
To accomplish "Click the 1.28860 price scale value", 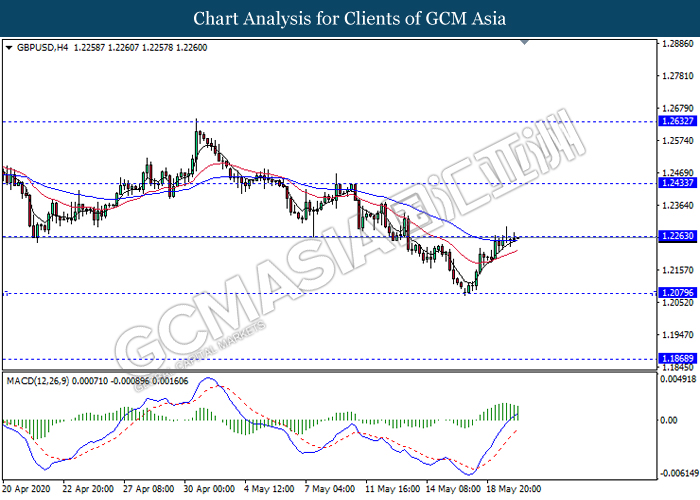I will [x=678, y=44].
